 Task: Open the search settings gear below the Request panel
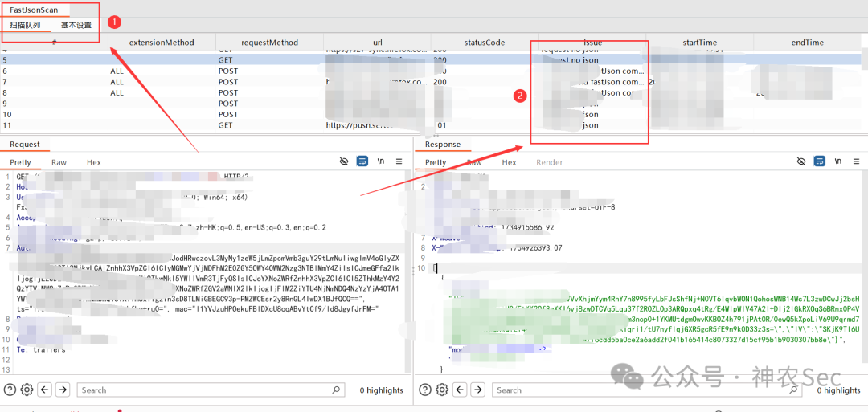click(27, 390)
